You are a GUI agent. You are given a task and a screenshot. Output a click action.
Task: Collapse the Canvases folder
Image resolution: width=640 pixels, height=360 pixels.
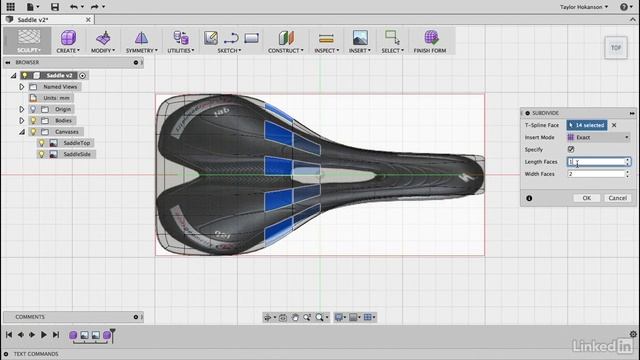(22, 132)
